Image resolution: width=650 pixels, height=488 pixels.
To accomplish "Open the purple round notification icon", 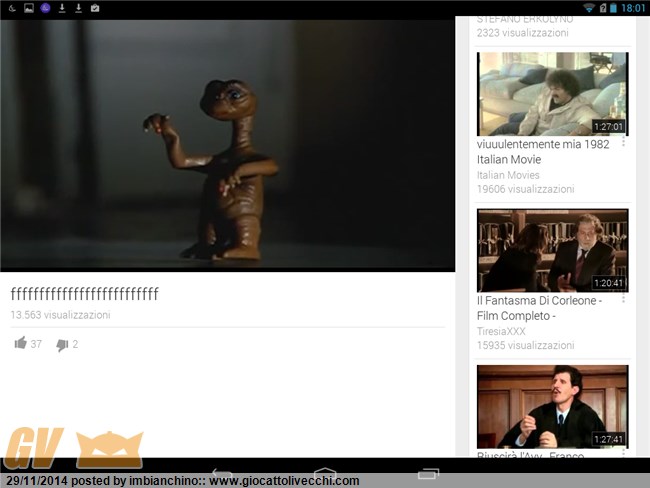I will click(45, 8).
